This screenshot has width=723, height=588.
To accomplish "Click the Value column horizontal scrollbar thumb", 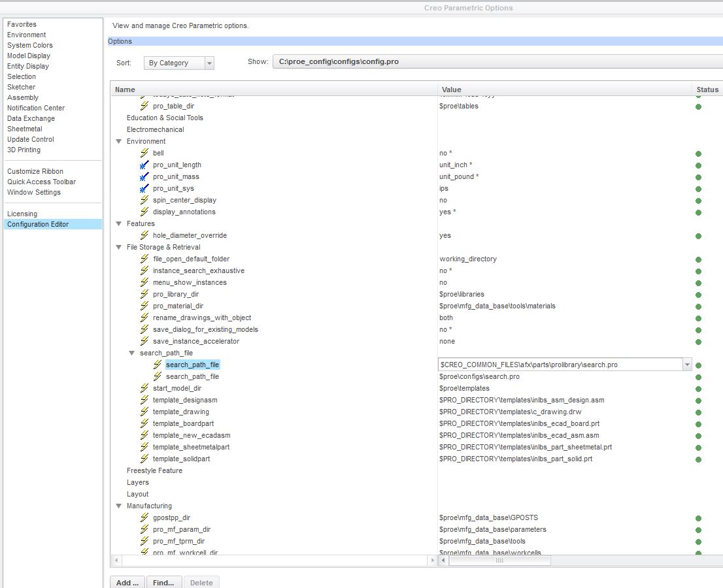I will [x=500, y=561].
